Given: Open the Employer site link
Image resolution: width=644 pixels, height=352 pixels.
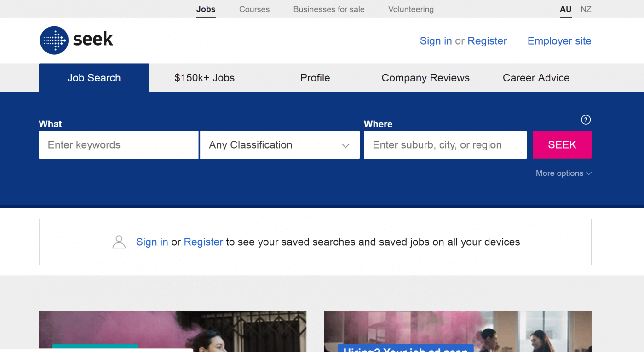Looking at the screenshot, I should tap(559, 41).
